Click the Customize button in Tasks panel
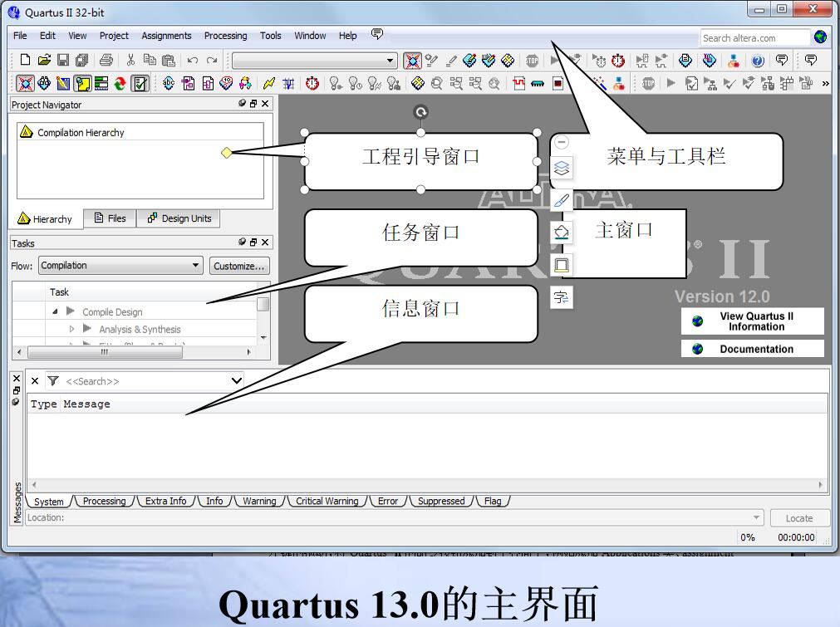 239,264
